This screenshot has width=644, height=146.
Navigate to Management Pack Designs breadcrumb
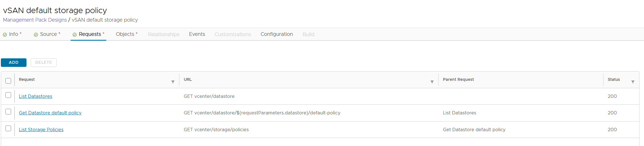point(35,20)
